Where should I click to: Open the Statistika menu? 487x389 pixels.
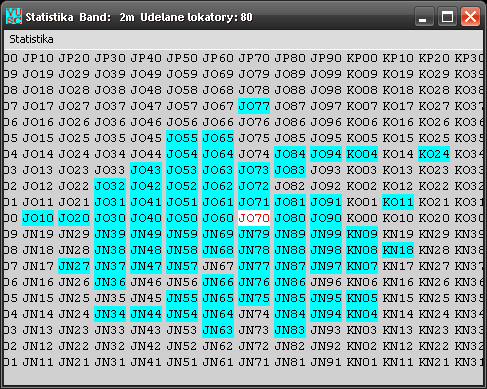pos(31,39)
